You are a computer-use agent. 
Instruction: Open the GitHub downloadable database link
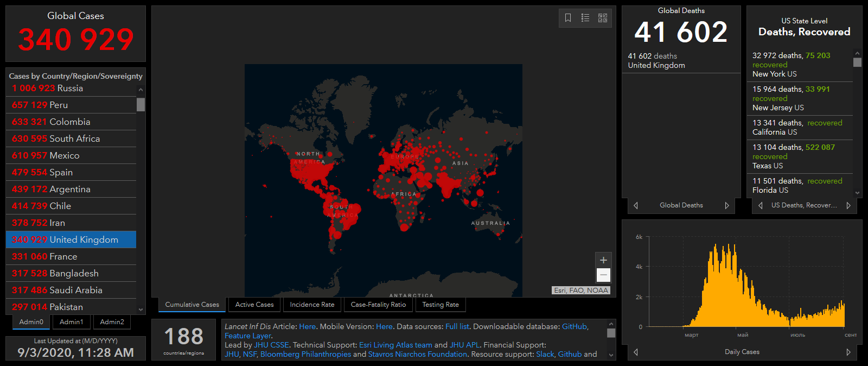[x=575, y=326]
